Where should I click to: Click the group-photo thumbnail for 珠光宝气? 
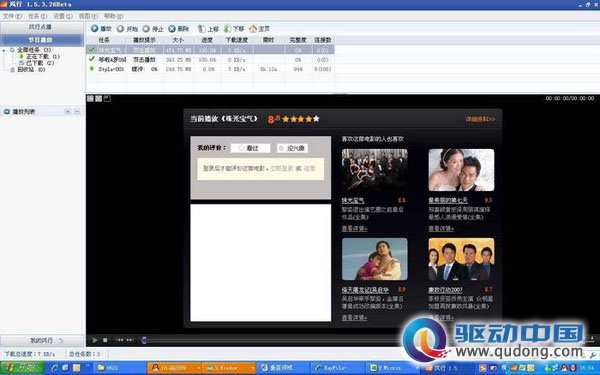click(375, 170)
